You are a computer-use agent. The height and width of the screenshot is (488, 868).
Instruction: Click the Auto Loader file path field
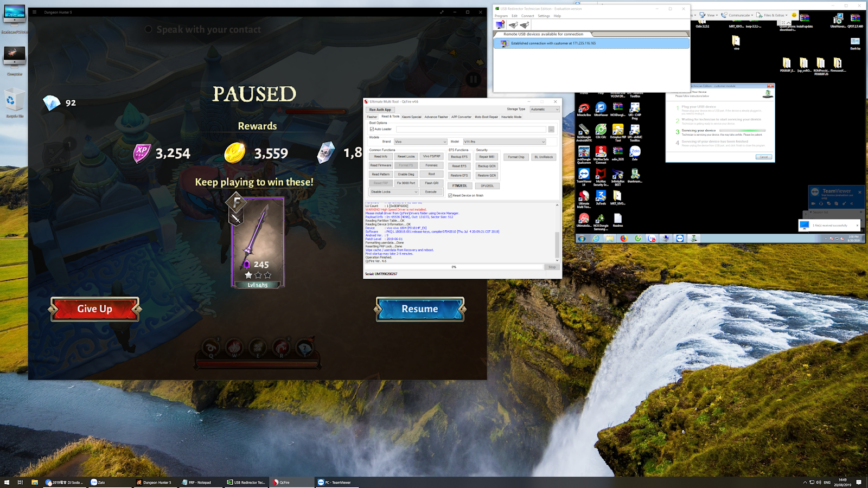471,129
